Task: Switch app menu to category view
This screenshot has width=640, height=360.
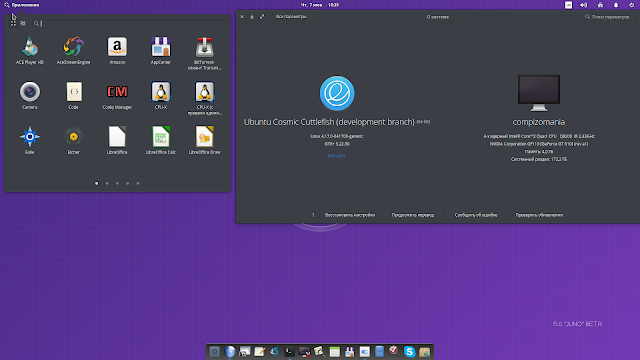Action: 23,23
